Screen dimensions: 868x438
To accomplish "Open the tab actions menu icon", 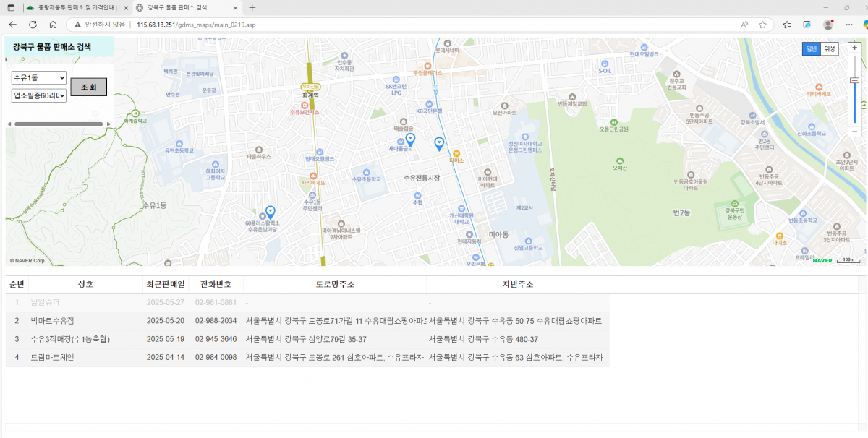I will click(x=11, y=7).
